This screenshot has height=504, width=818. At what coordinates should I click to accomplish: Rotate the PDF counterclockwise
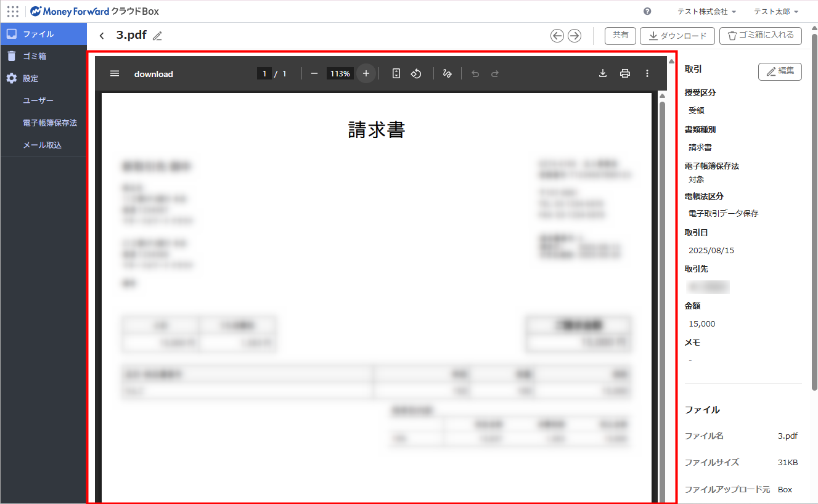coord(416,73)
